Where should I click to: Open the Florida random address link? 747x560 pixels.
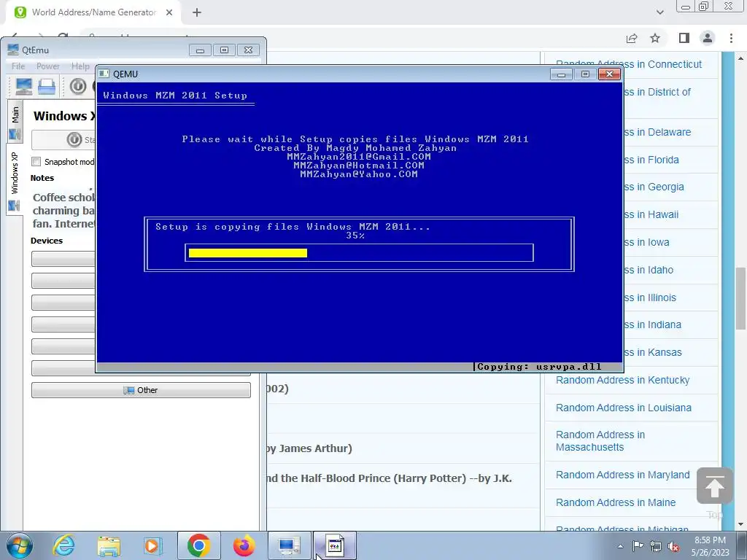click(651, 160)
